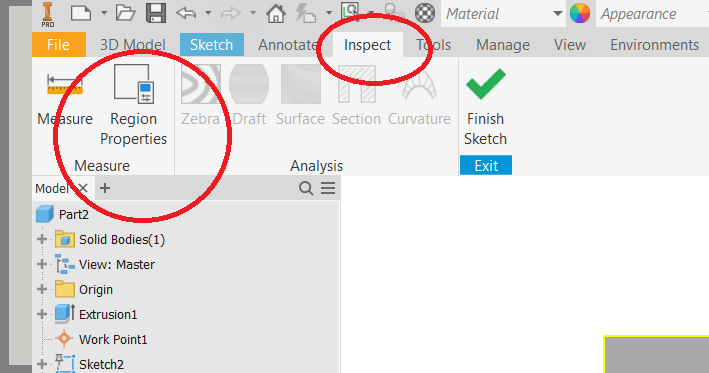Open the model browser hamburger menu
This screenshot has width=709, height=373.
click(x=328, y=188)
